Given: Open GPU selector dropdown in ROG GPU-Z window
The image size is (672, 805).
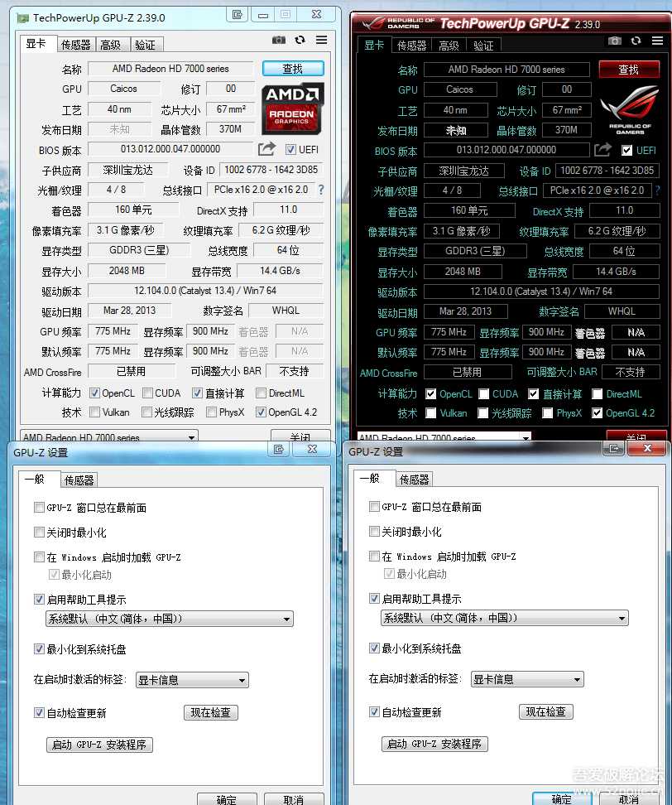Looking at the screenshot, I should 444,436.
